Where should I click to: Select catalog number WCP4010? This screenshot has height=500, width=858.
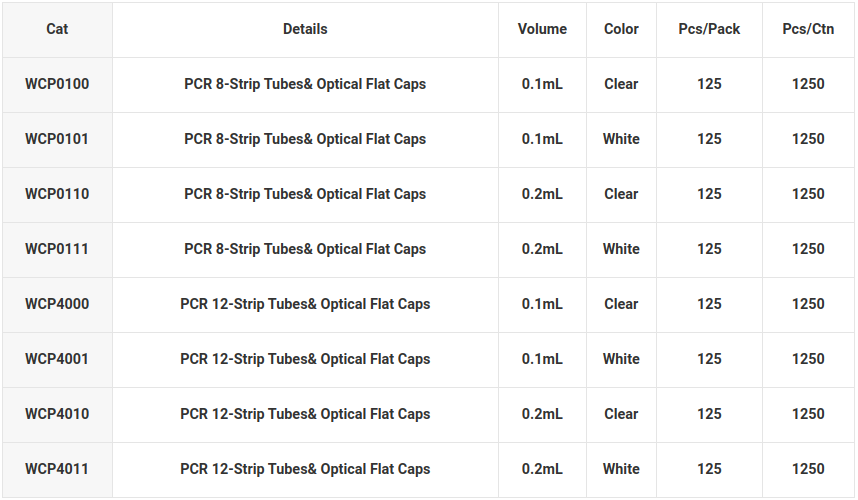57,414
